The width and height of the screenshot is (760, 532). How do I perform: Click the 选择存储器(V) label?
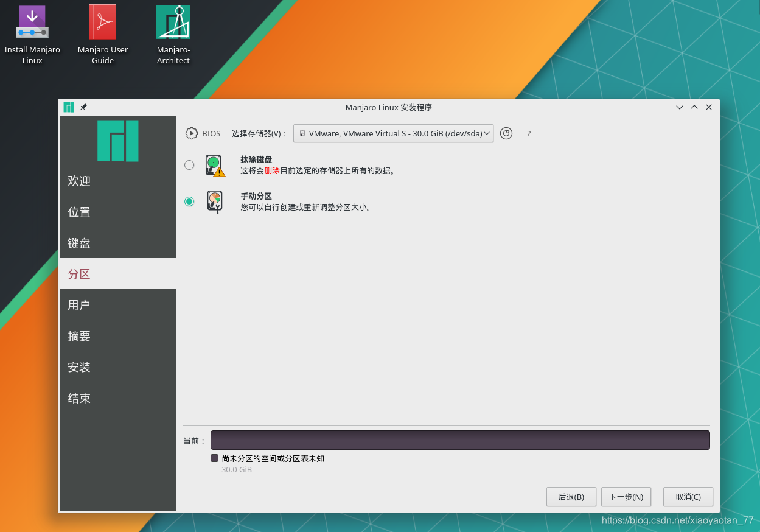coord(259,133)
